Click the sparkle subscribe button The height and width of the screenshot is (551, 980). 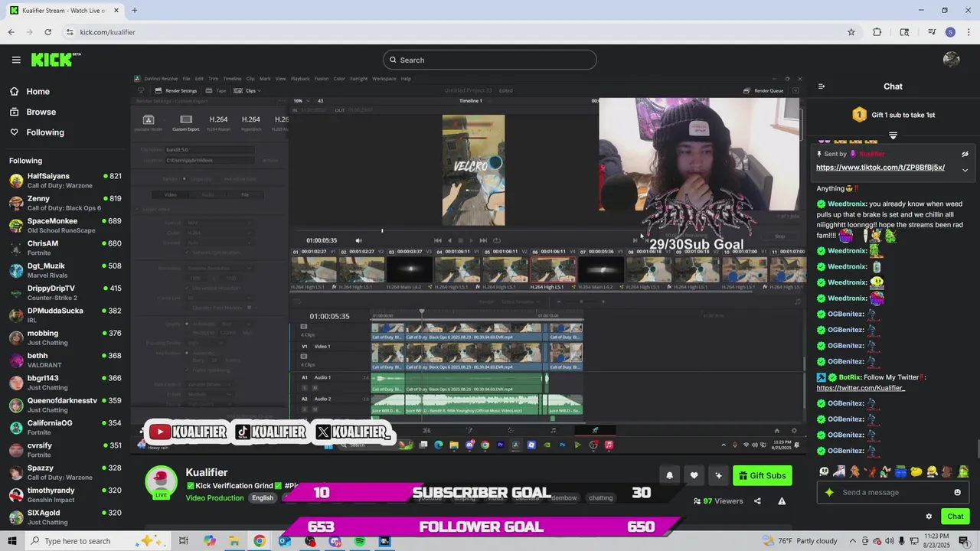click(718, 475)
